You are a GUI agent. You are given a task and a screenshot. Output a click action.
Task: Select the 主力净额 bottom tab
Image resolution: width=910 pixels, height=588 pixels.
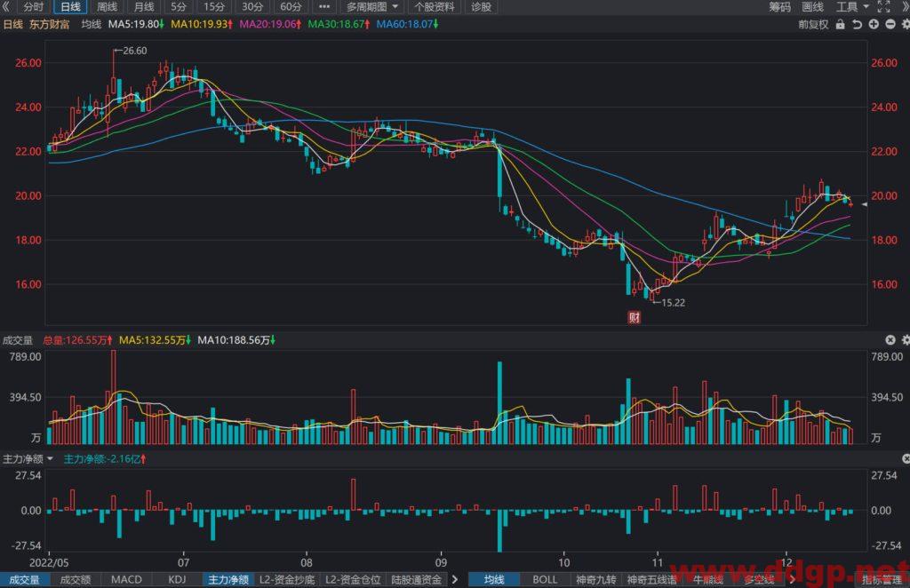[228, 579]
